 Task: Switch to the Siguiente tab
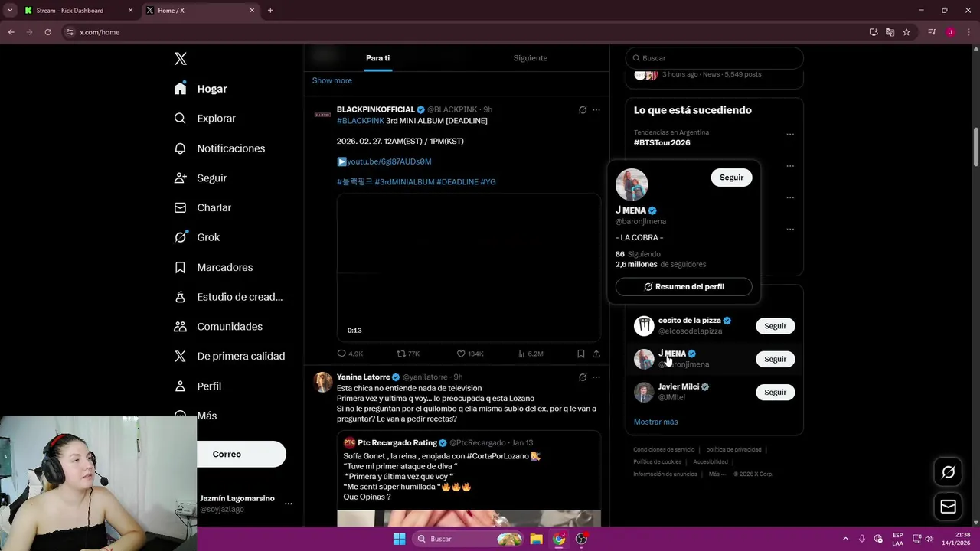[530, 58]
